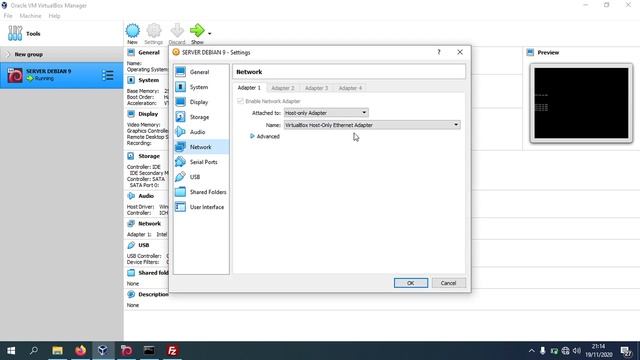Switch to Adapter 4 tab
Viewport: 640px width, 360px height.
pos(350,88)
